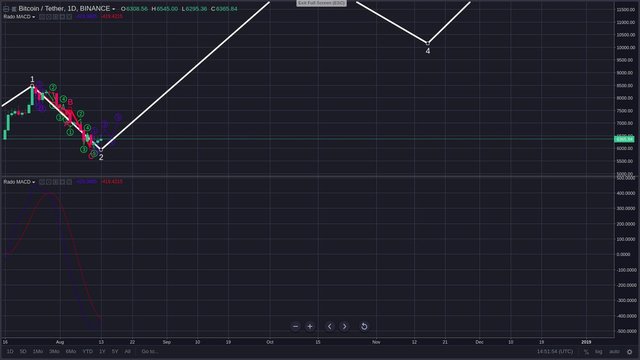The image size is (640, 360).
Task: Click the last control icon after top Rado MACD label
Action: point(69,17)
